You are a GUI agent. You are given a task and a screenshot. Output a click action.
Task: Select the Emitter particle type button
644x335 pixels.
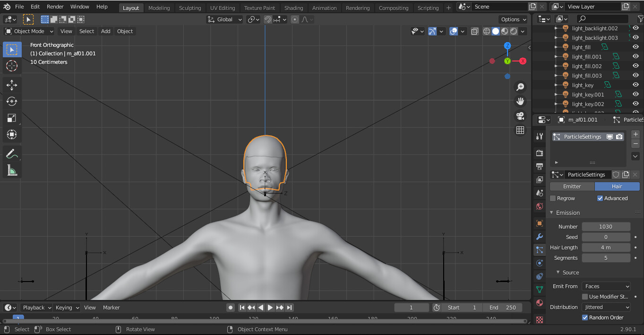pos(572,186)
